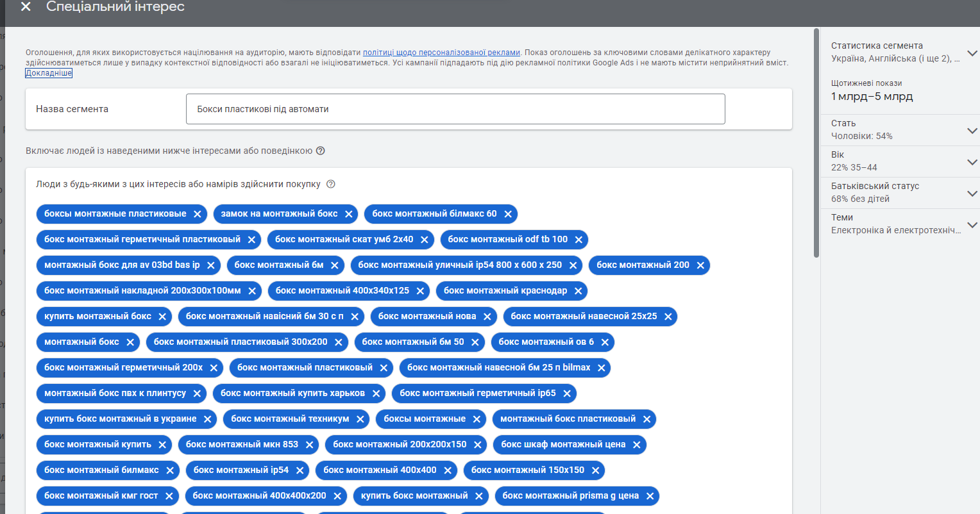Show help for purchase intent section
980x514 pixels.
331,185
